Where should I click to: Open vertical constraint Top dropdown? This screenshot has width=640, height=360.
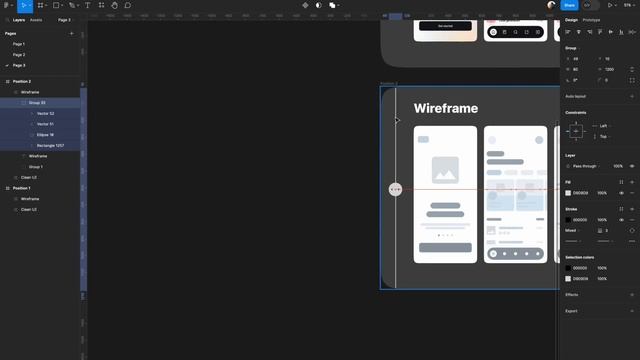604,137
